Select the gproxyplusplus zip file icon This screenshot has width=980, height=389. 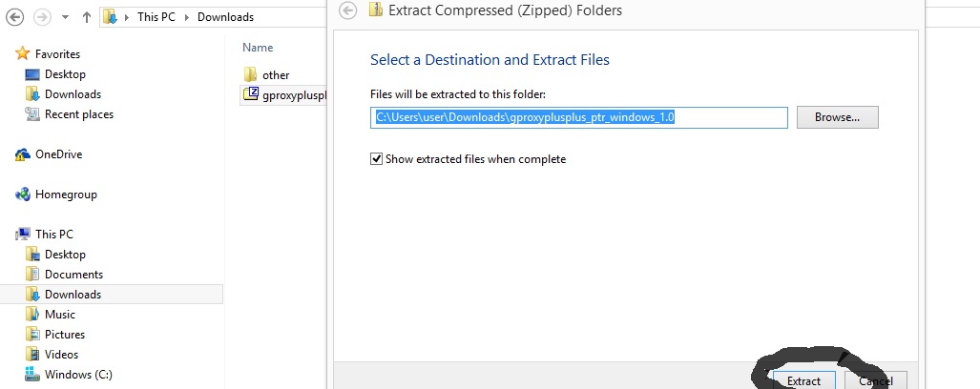pos(251,94)
